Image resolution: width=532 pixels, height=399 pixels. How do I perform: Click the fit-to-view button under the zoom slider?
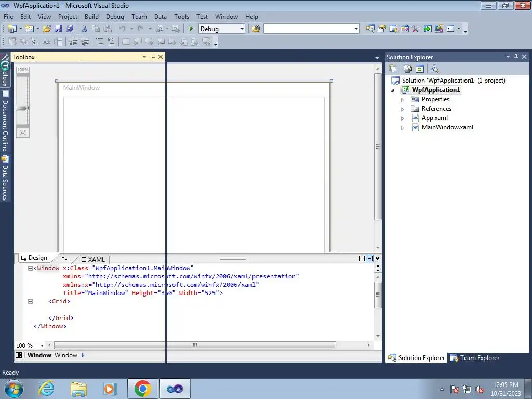pos(23,132)
